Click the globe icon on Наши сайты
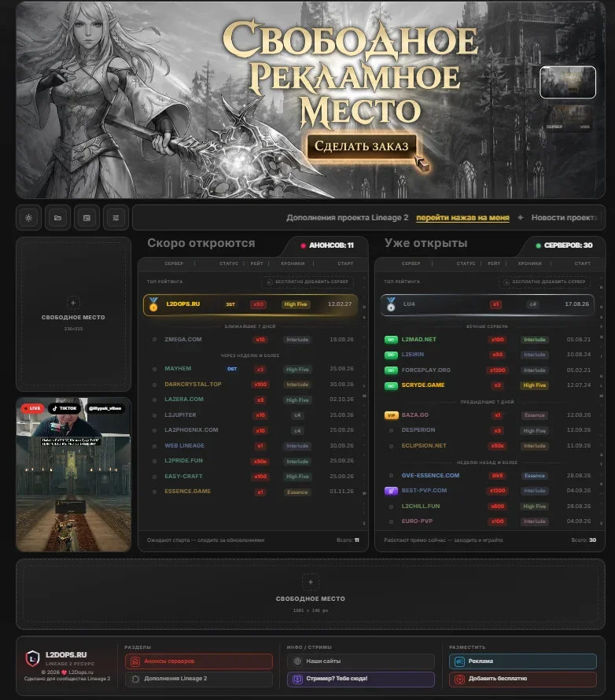The width and height of the screenshot is (615, 700). [x=297, y=661]
